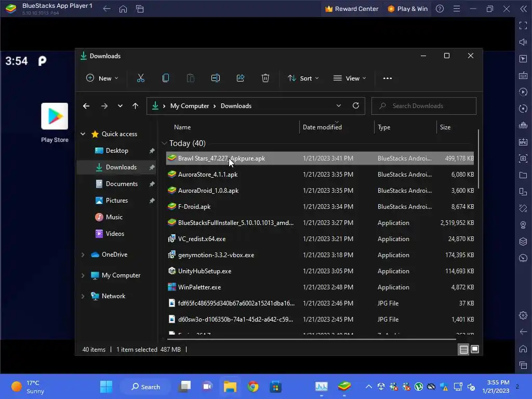Go forward using Explorer's forward arrow
This screenshot has width=532, height=399.
(x=104, y=106)
